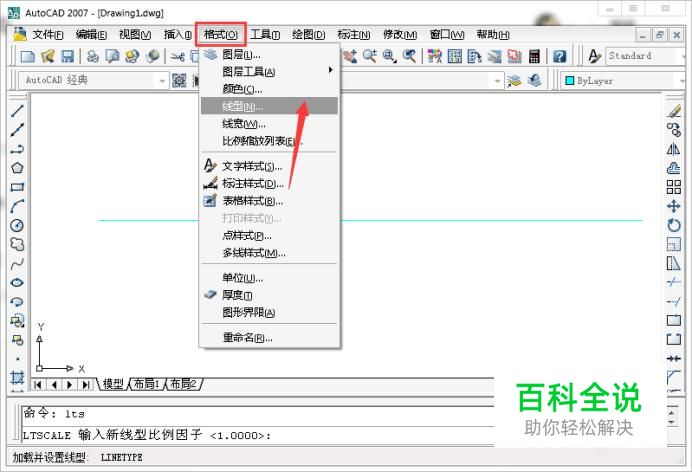Select the Array tool

click(x=673, y=187)
